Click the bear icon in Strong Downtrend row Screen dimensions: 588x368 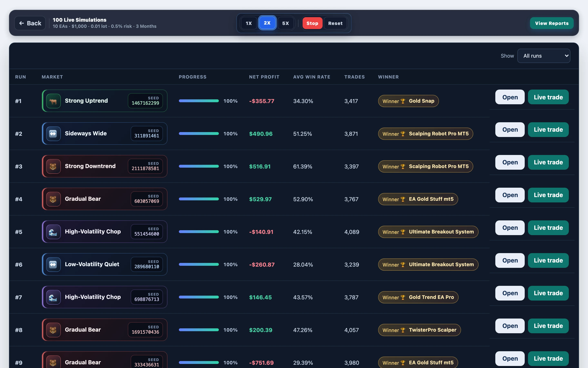53,166
